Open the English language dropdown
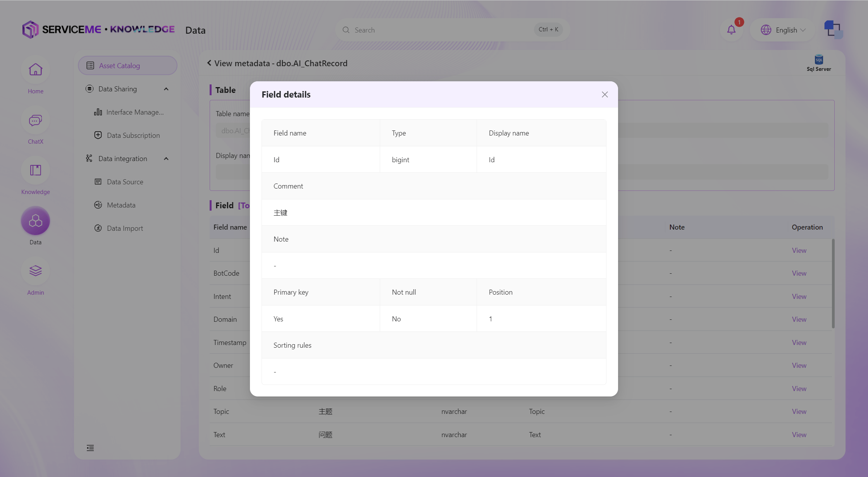Screen dimensions: 868x477 click(x=783, y=30)
